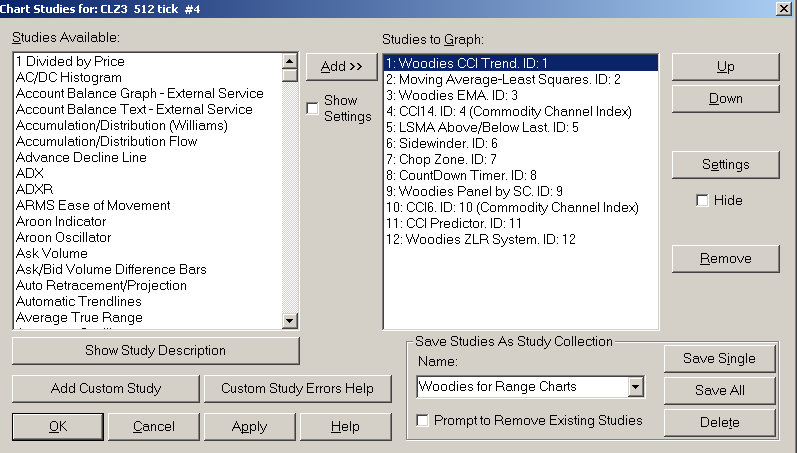The image size is (797, 453).
Task: Open the study collection name dropdown arrow
Action: [x=635, y=387]
